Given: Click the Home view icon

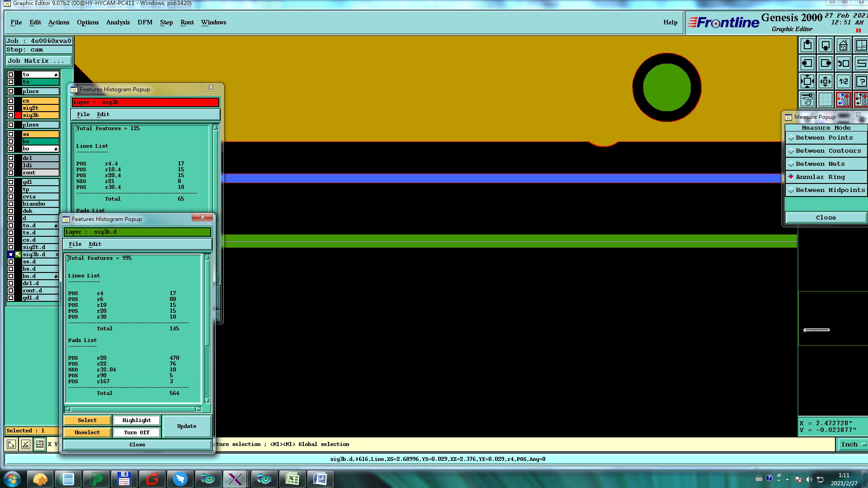Looking at the screenshot, I should tap(843, 46).
